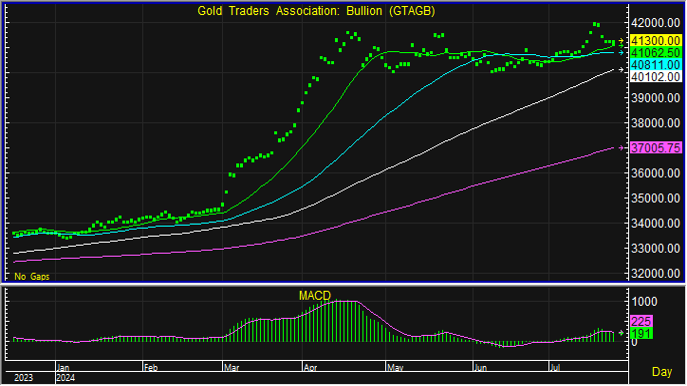The height and width of the screenshot is (386, 687).
Task: Click the Jul month label on time axis
Action: (x=555, y=368)
